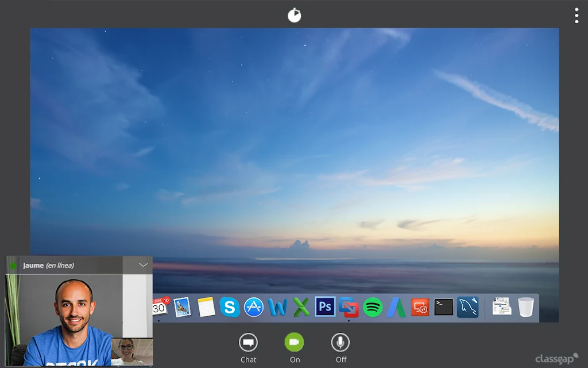Open the Mail stamp icon in the dock

[x=182, y=307]
